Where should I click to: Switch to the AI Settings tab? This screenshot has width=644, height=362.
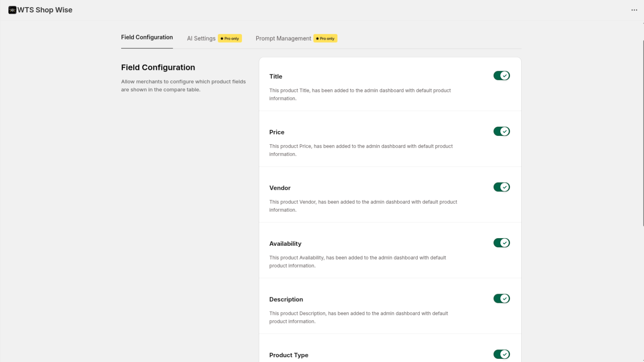tap(201, 38)
